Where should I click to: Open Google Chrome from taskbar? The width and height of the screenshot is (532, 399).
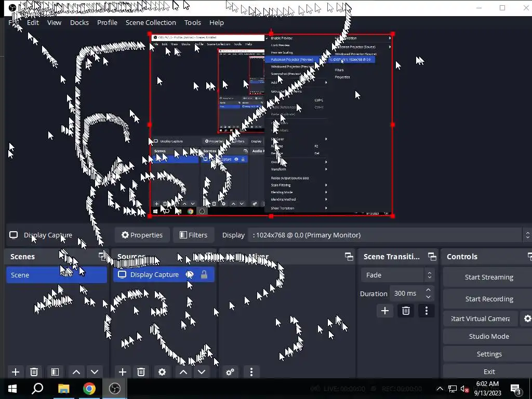(x=89, y=389)
